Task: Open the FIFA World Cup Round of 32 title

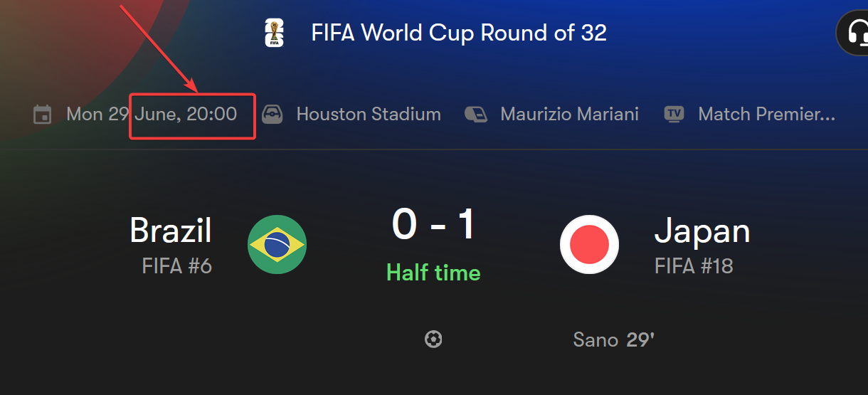Action: 459,33
